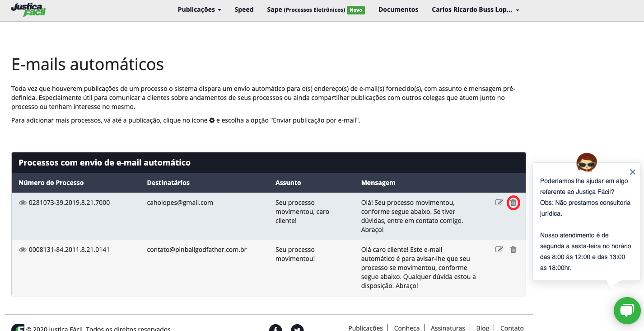Click the Mensagem column header
The height and width of the screenshot is (331, 644).
tap(378, 183)
